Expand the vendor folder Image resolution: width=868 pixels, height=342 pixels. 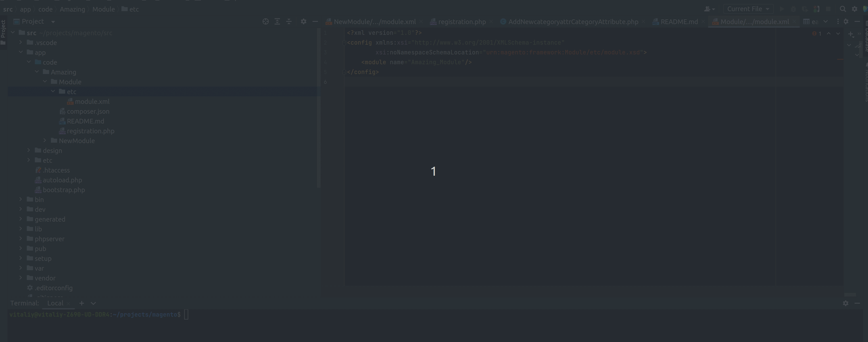point(21,278)
